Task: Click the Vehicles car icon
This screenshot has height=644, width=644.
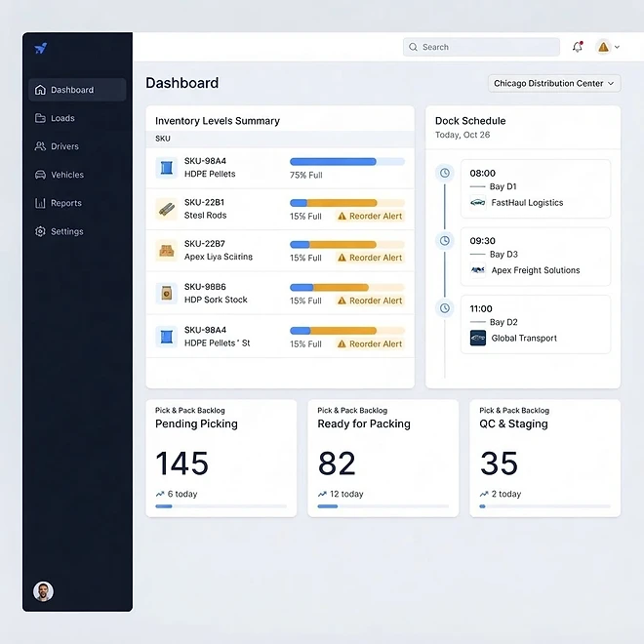Action: 40,175
